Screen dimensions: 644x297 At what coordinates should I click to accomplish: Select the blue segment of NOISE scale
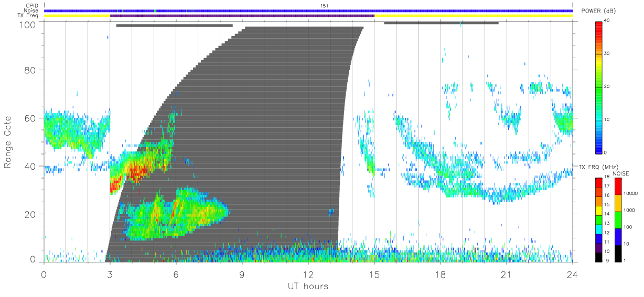(x=618, y=236)
